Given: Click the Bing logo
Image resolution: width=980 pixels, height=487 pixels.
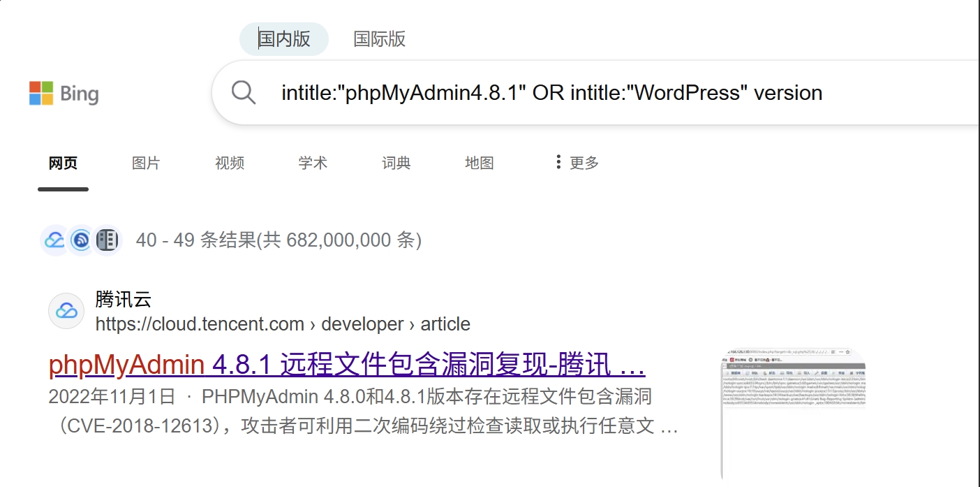Looking at the screenshot, I should [64, 94].
